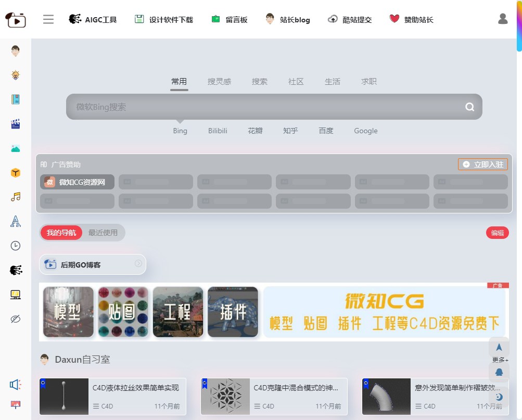Choose 知乎 search engine option

290,131
